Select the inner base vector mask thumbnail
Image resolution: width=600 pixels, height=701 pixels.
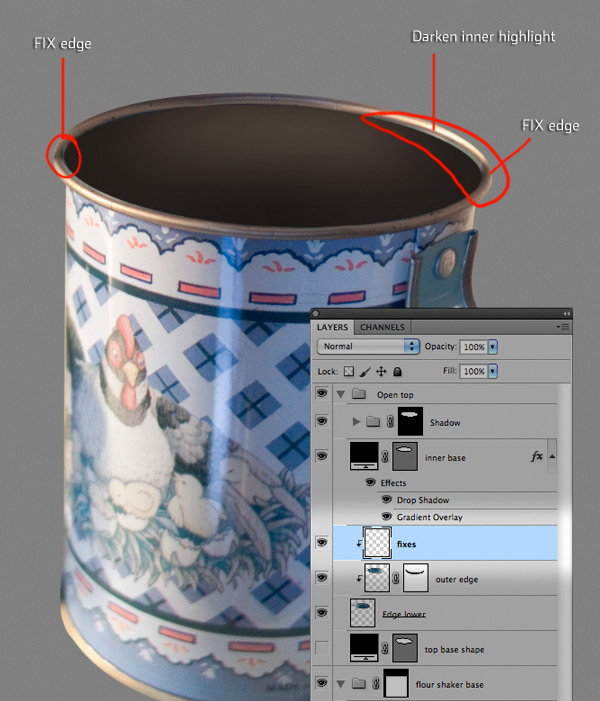click(405, 456)
